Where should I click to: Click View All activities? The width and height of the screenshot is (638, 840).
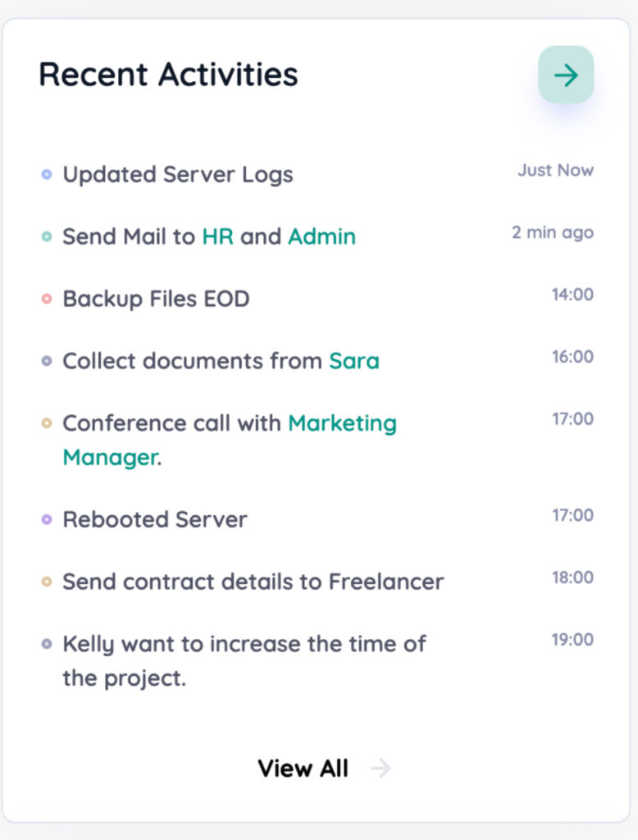point(303,768)
